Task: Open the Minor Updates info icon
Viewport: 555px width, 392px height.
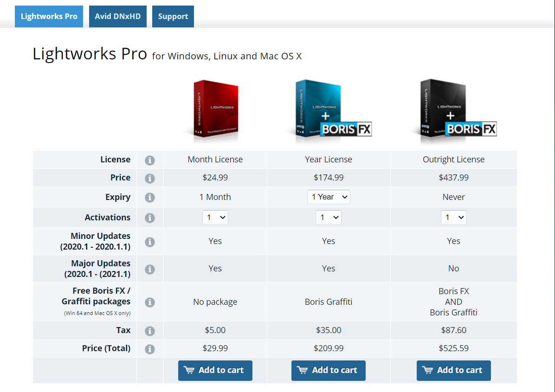Action: pyautogui.click(x=149, y=241)
